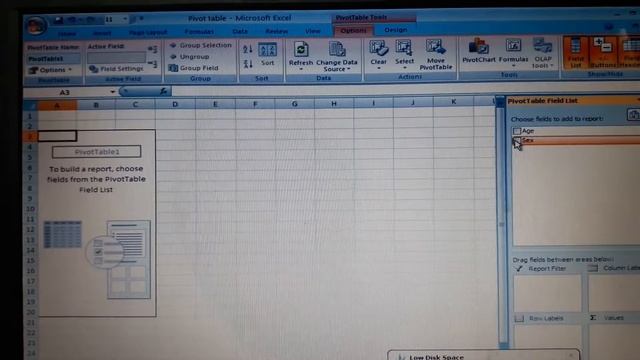
Task: Select row 10 header
Action: [30, 209]
